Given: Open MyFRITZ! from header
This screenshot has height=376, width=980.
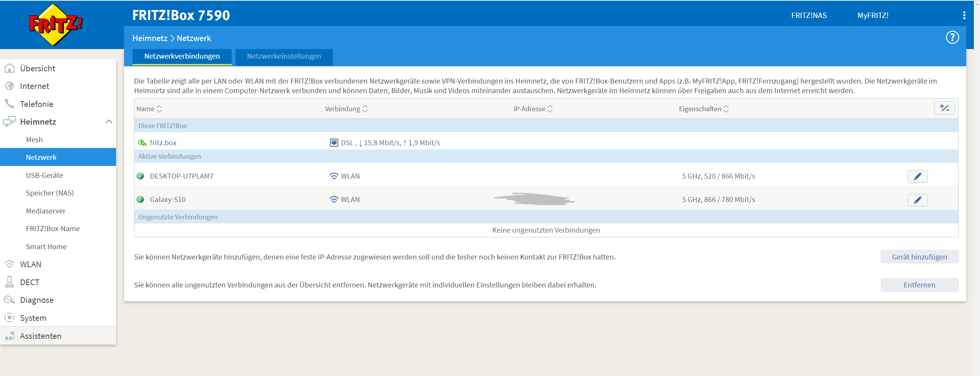Looking at the screenshot, I should (x=873, y=15).
